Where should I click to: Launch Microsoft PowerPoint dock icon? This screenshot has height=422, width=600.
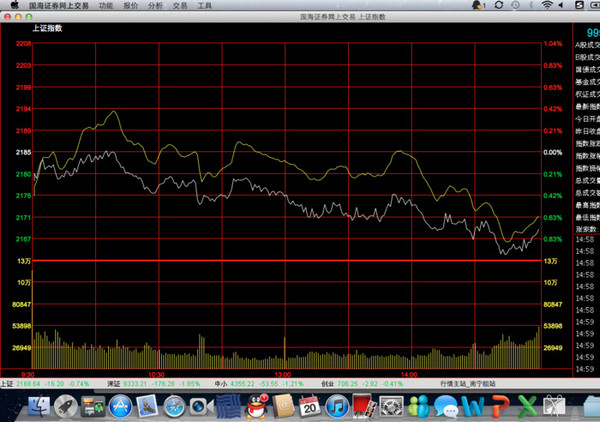coord(500,407)
